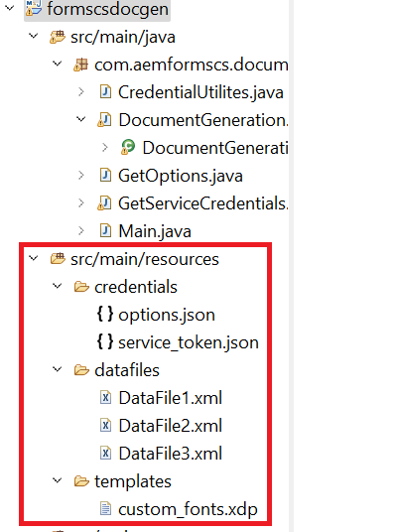Collapse the templates folder

click(57, 480)
